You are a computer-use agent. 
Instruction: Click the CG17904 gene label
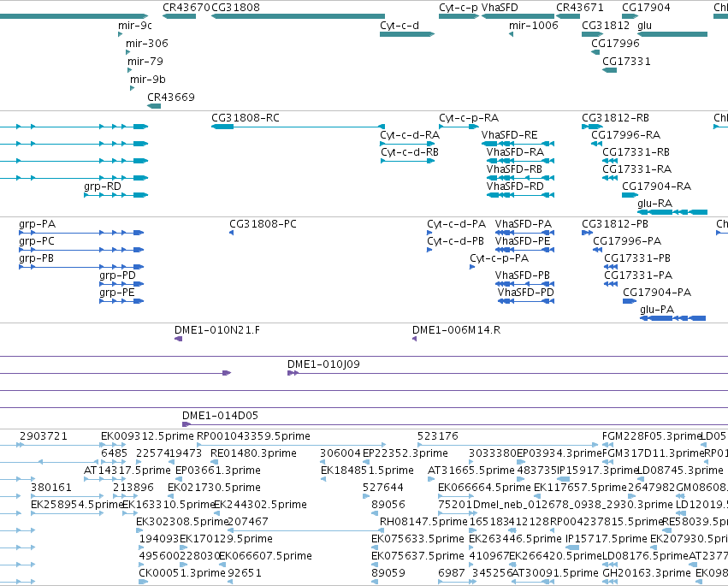(646, 8)
